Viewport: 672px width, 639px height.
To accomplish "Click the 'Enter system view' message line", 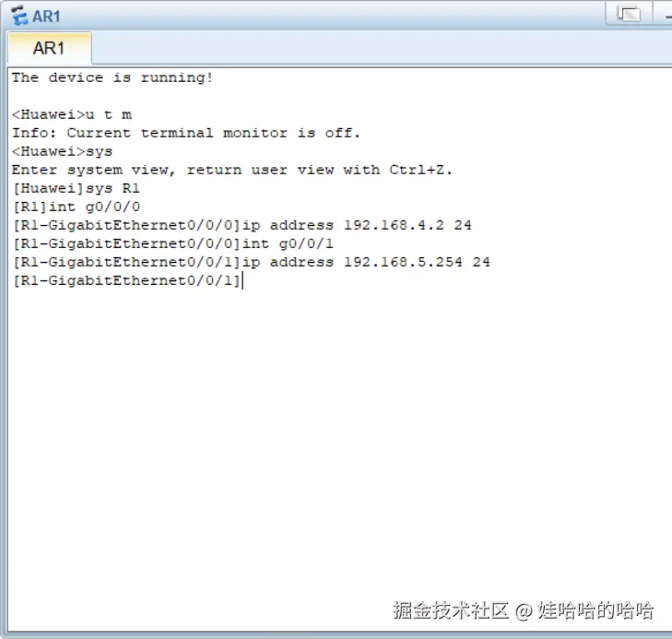I will [x=232, y=170].
